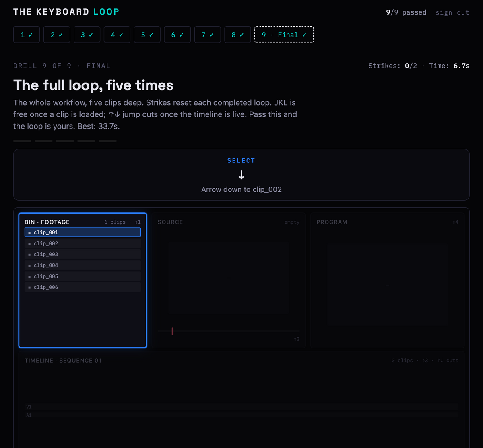Viewport: 483px width, 448px height.
Task: Click the square icon beside clip_005
Action: point(29,277)
